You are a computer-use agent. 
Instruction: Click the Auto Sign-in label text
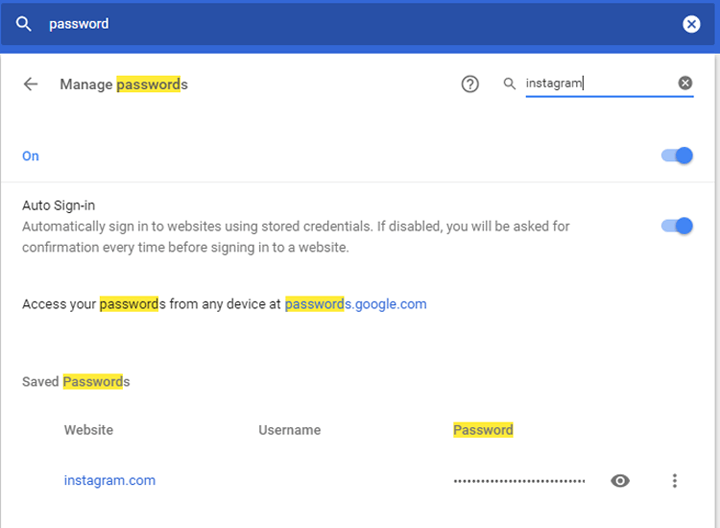pos(59,205)
